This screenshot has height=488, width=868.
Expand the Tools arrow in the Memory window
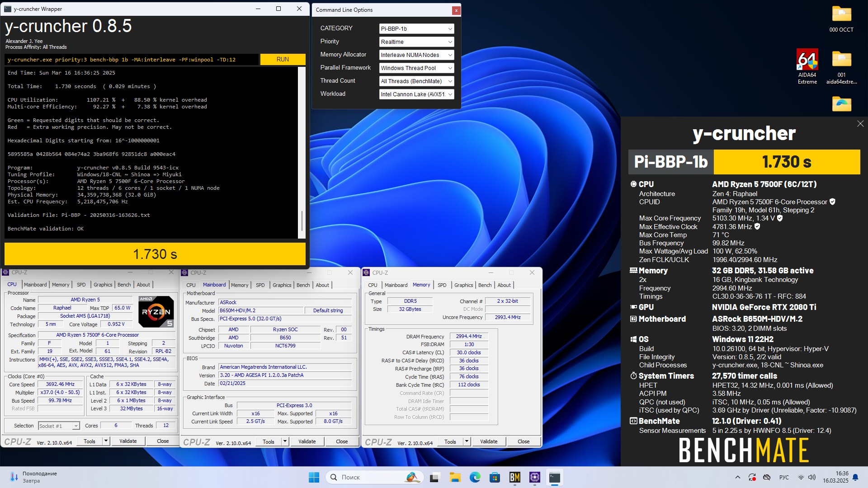467,441
